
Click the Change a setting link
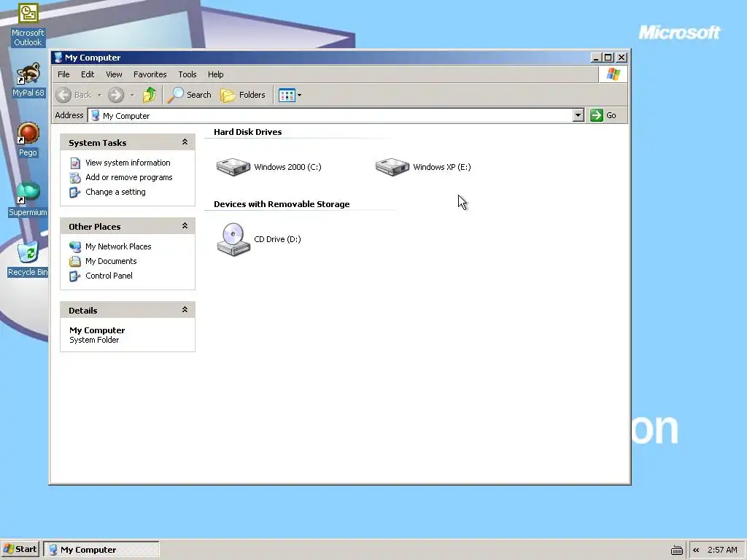115,192
